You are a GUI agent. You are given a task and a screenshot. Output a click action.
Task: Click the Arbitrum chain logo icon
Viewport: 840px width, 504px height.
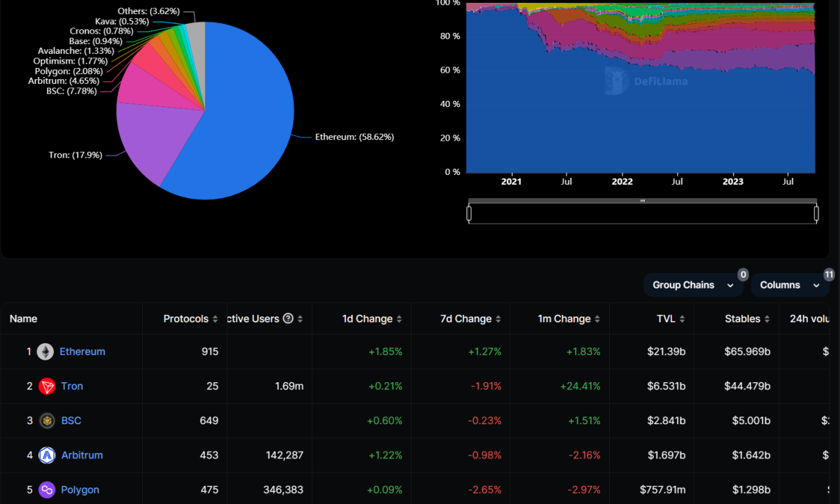47,455
